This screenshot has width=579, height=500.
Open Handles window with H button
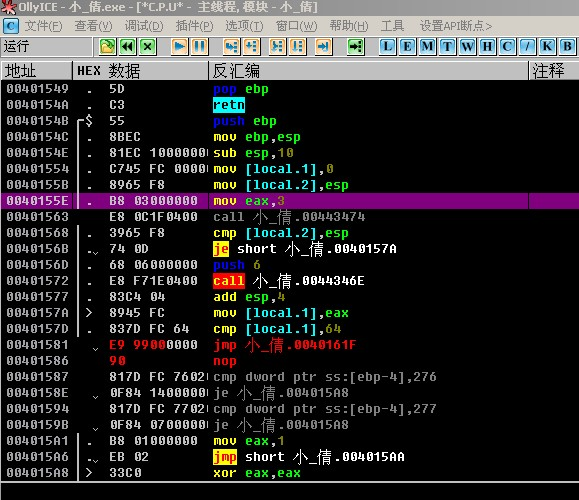pos(487,47)
